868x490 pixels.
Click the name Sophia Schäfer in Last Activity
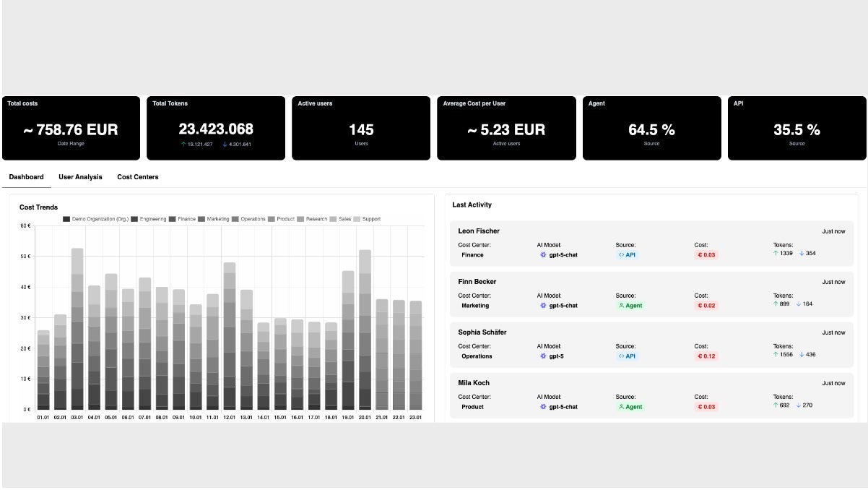(x=482, y=332)
